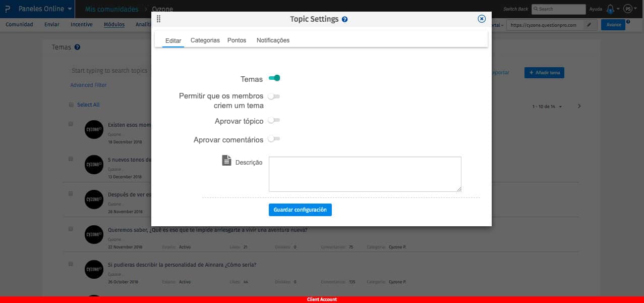Open the Módulos menu
The image size is (644, 303).
click(114, 24)
